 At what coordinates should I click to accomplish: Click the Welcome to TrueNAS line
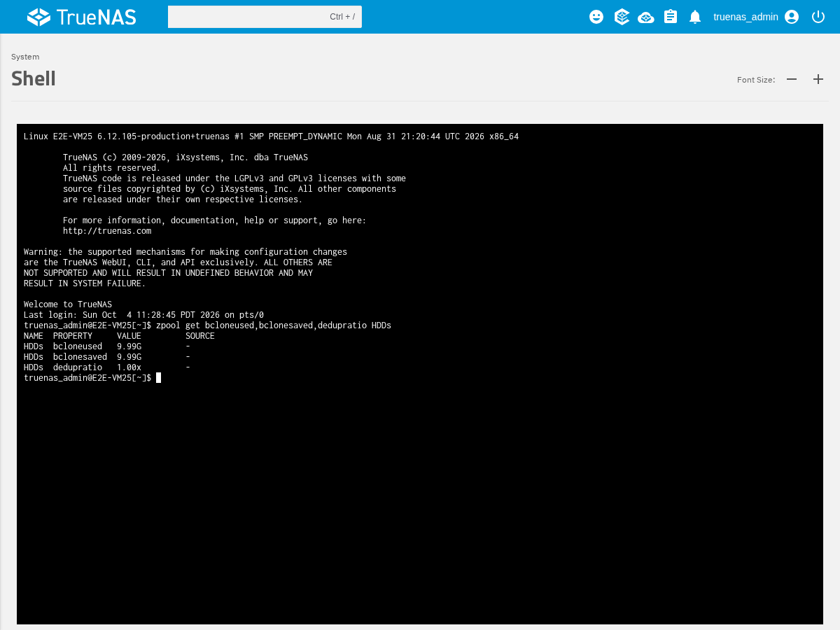point(68,304)
